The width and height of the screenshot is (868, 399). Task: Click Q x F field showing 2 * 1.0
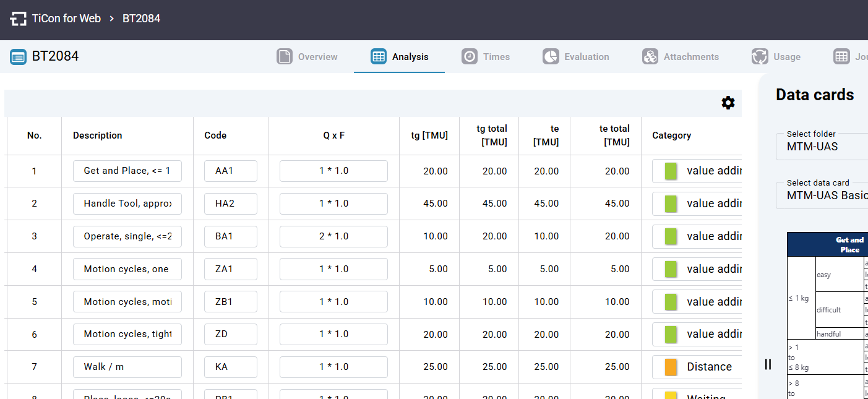tap(333, 236)
